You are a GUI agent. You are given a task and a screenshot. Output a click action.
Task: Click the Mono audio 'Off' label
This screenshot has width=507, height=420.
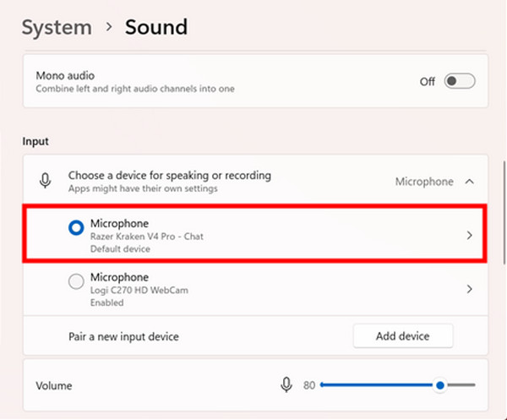coord(427,81)
